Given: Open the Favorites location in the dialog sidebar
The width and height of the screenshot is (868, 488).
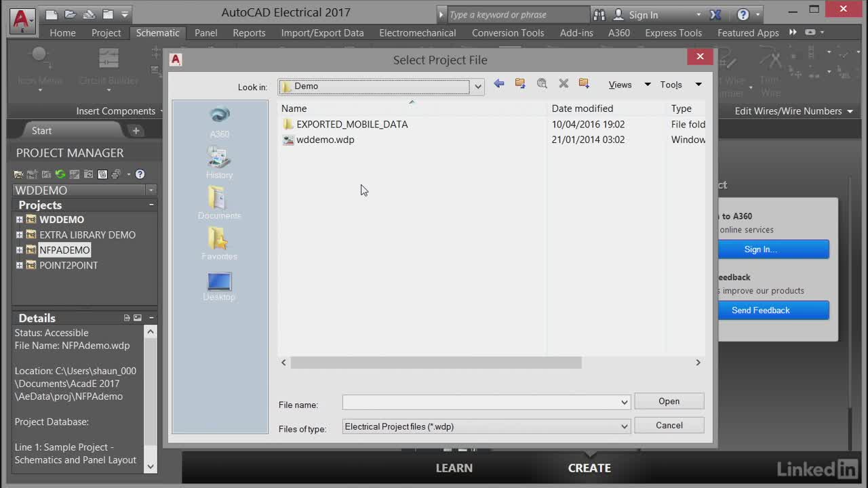Looking at the screenshot, I should (x=219, y=244).
